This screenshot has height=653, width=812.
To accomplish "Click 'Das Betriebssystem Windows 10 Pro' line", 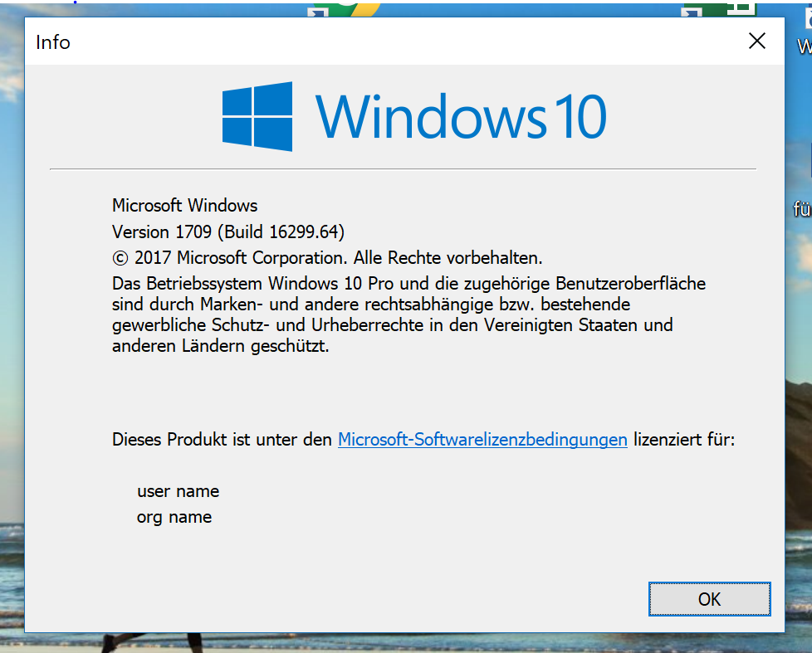I will click(x=408, y=284).
